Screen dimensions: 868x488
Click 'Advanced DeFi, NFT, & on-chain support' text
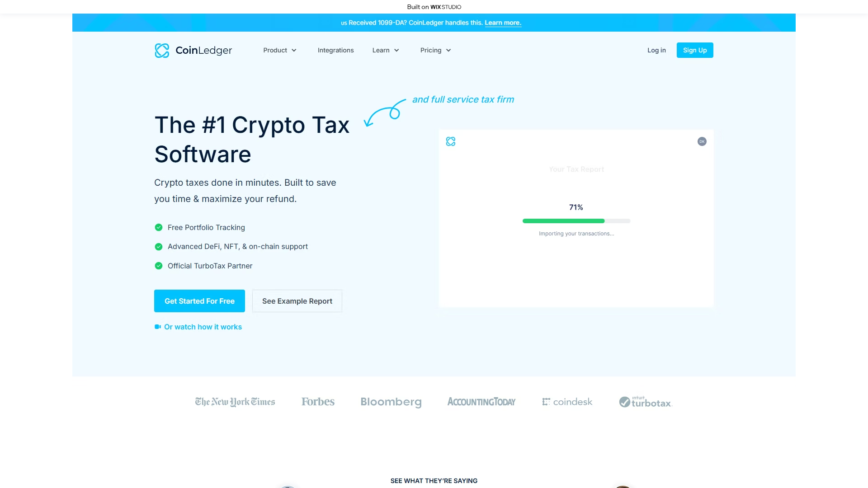point(238,247)
